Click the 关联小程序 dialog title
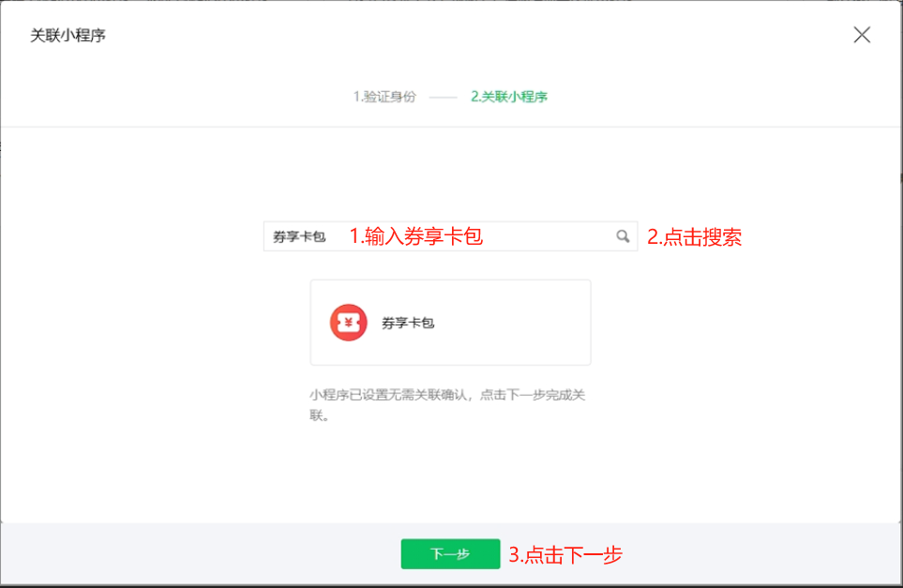This screenshot has width=903, height=588. coord(68,36)
